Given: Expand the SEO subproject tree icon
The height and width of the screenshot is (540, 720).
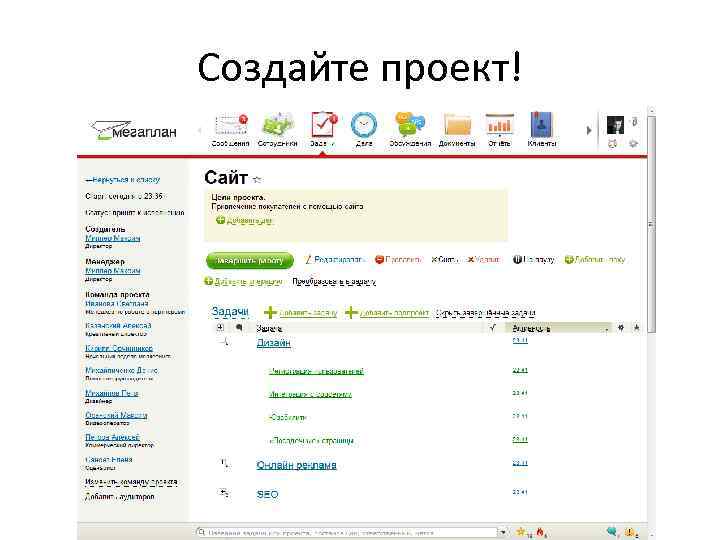Looking at the screenshot, I should tap(224, 493).
